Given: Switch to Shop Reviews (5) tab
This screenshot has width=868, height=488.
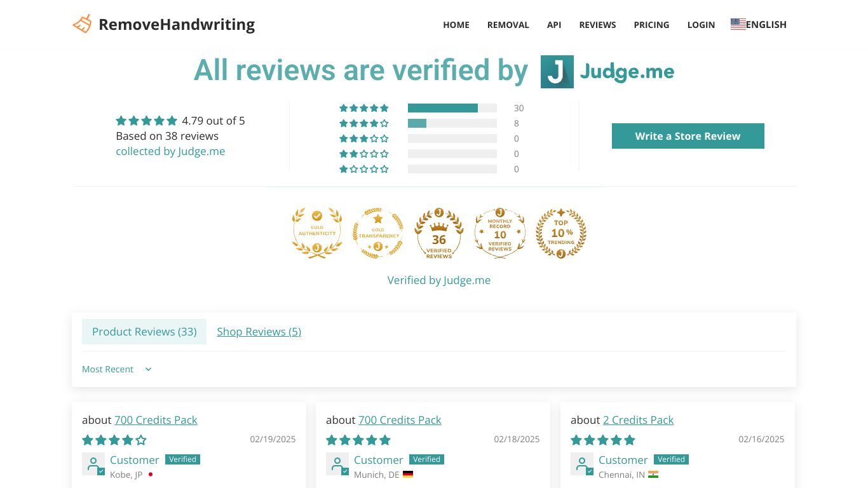Looking at the screenshot, I should pyautogui.click(x=259, y=332).
